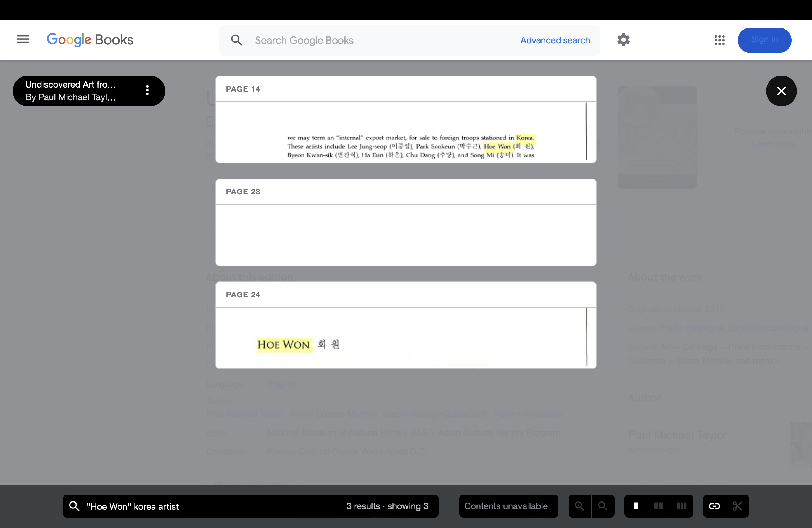812x528 pixels.
Task: Switch to thumbnail grid view
Action: pyautogui.click(x=681, y=506)
